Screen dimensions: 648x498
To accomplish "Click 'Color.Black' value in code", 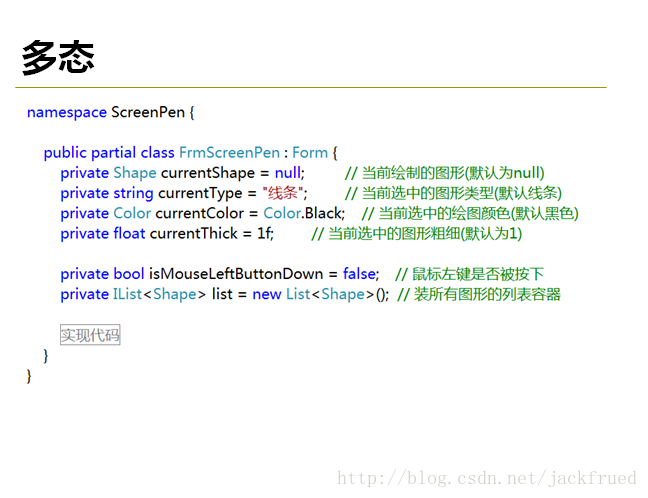I will 303,213.
